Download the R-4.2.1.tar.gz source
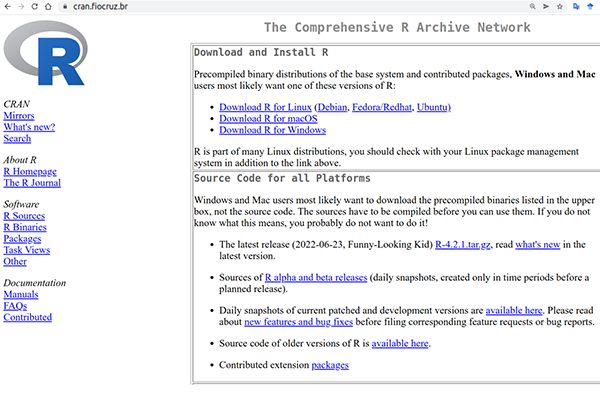The width and height of the screenshot is (600, 399). pyautogui.click(x=463, y=244)
